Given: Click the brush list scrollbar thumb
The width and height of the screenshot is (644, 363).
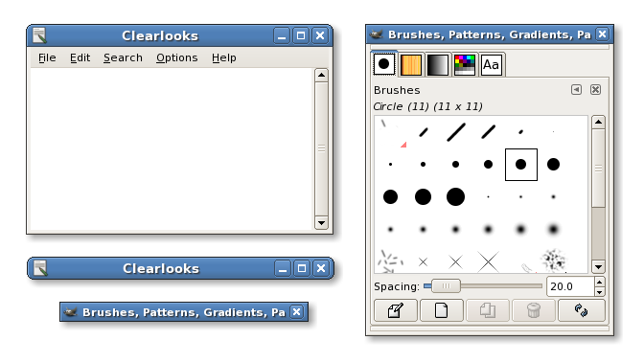Looking at the screenshot, I should click(x=598, y=169).
